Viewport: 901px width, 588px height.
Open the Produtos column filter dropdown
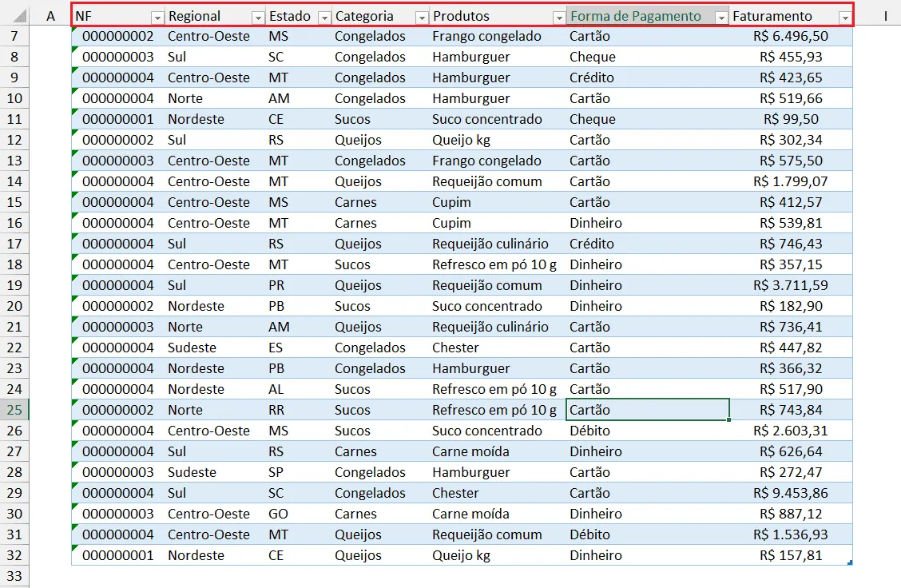click(558, 18)
